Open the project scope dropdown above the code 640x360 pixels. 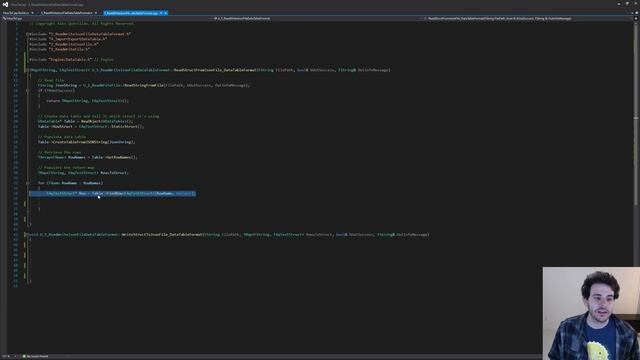tap(106, 18)
